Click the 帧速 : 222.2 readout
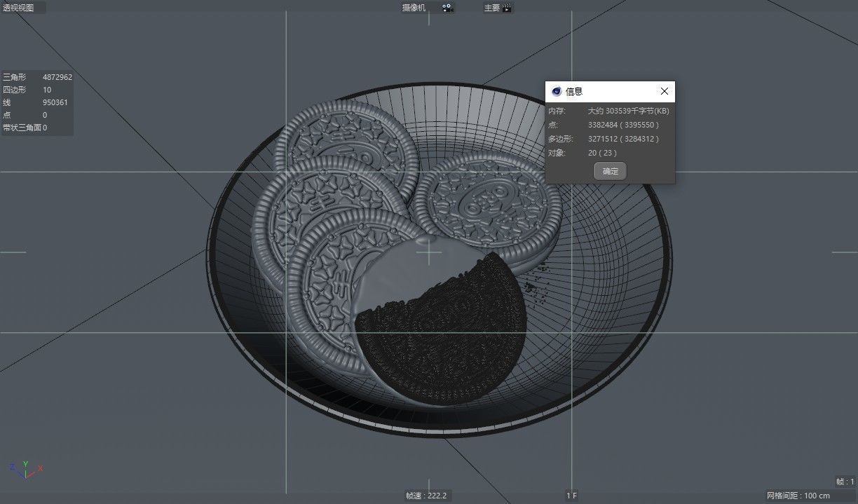Viewport: 858px width, 504px height. tap(425, 496)
